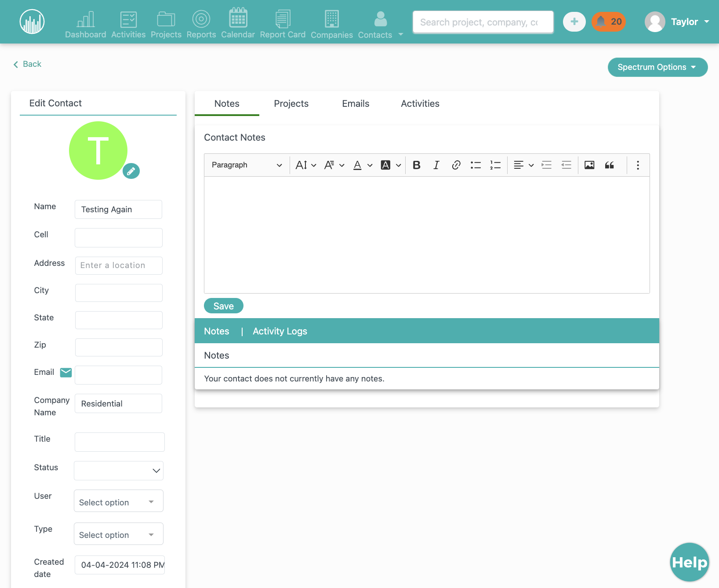Select the Notes sub-tab in teal bar

[217, 331]
